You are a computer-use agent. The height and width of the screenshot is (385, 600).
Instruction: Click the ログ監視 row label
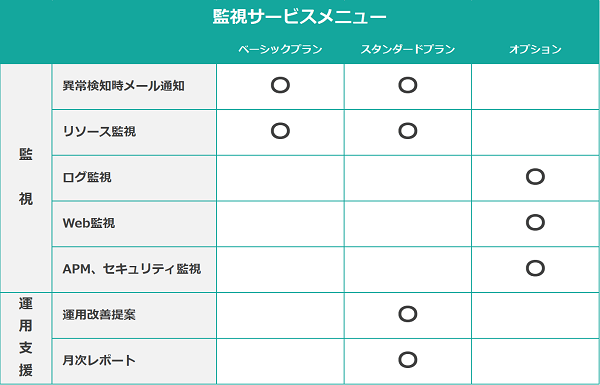coord(87,177)
